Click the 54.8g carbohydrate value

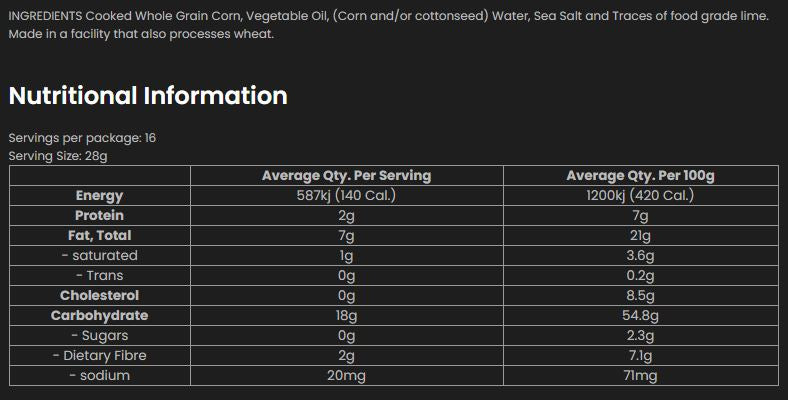(x=640, y=316)
